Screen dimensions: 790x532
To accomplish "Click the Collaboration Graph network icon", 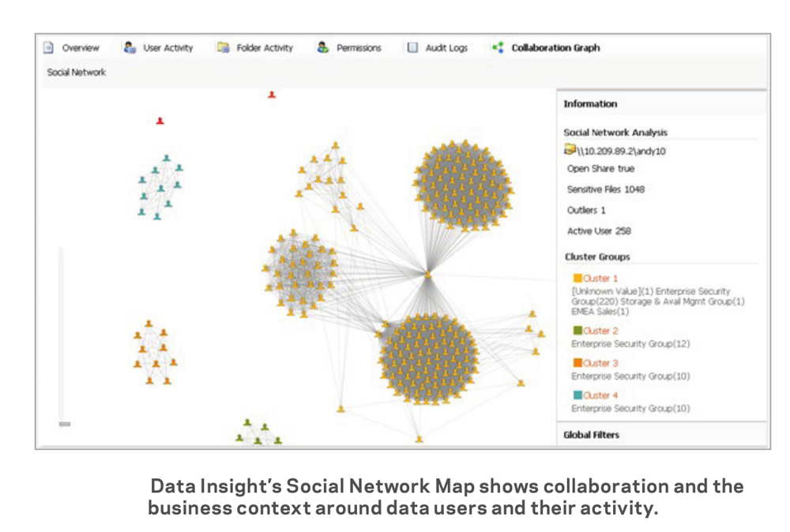I will [498, 47].
